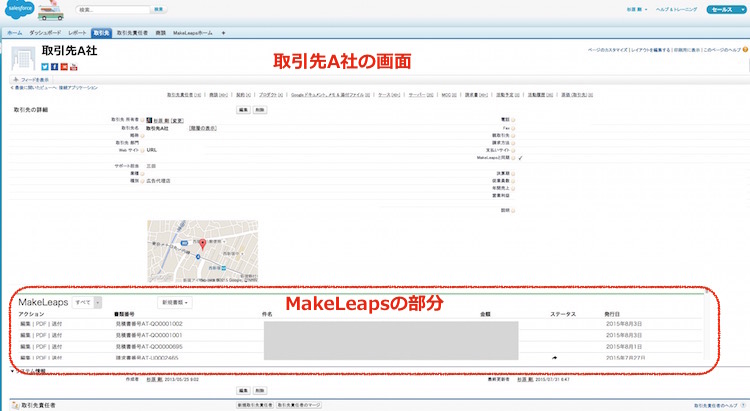Jump to 取引先責任者 related list link

pyautogui.click(x=184, y=95)
